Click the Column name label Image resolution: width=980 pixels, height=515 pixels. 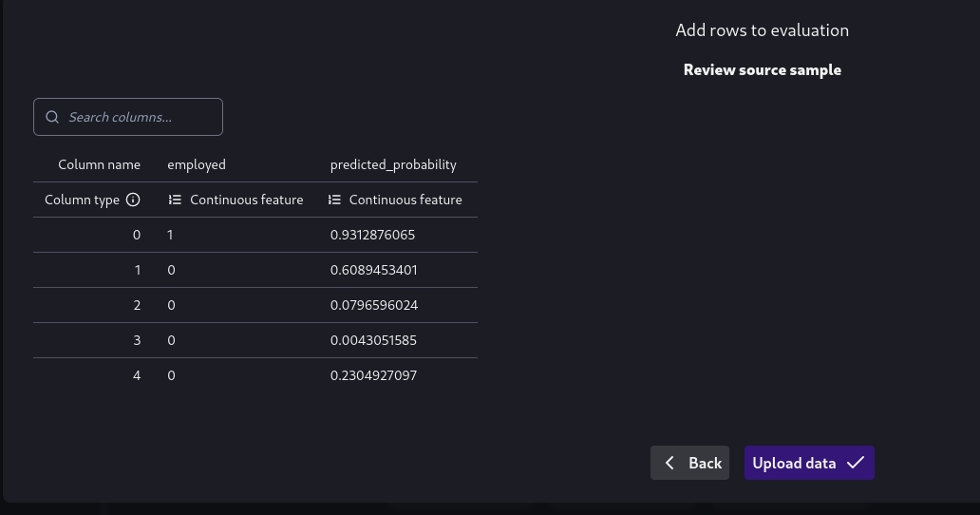[99, 164]
